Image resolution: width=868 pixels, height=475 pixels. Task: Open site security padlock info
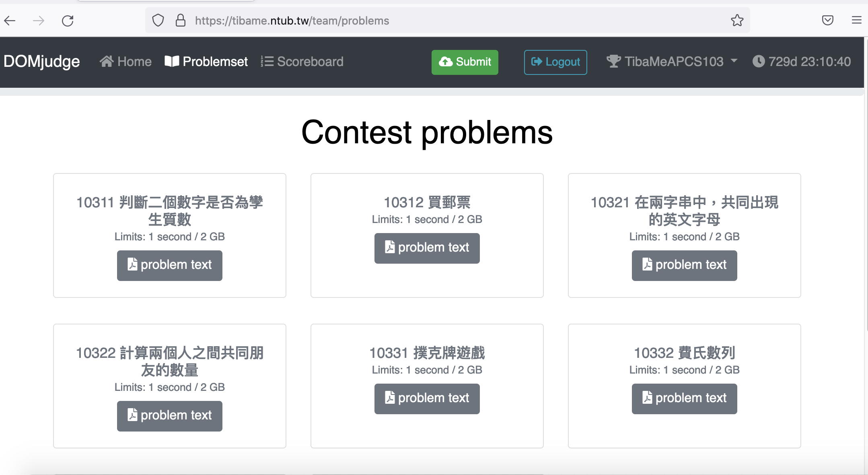(181, 21)
